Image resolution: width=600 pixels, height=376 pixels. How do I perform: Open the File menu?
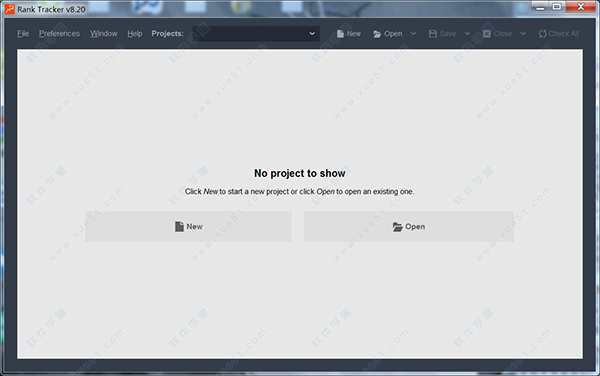tap(23, 34)
